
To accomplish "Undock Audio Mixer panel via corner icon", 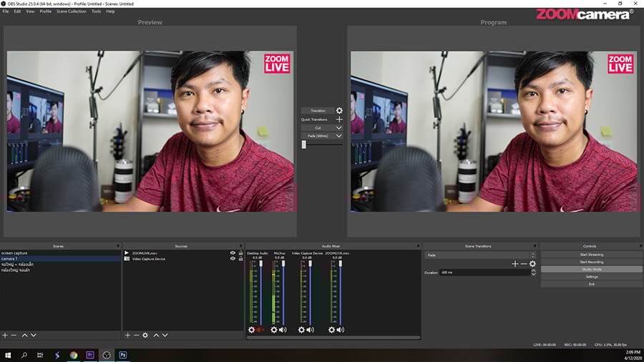I will point(418,246).
